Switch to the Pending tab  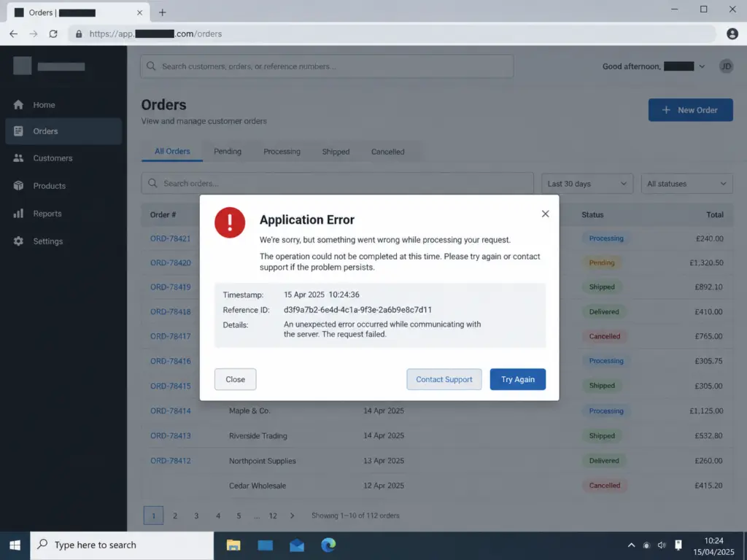point(228,152)
